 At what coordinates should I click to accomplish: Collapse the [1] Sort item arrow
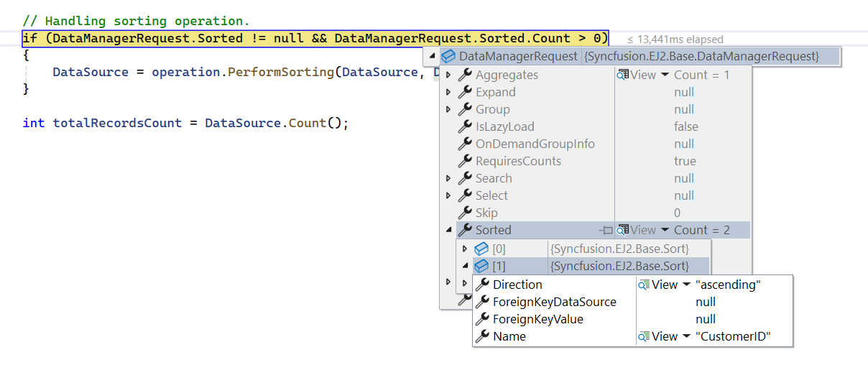click(465, 266)
